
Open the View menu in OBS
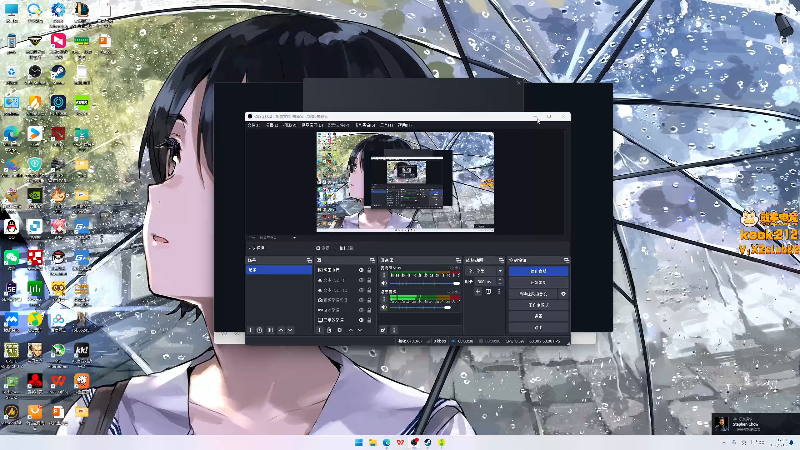pos(290,125)
